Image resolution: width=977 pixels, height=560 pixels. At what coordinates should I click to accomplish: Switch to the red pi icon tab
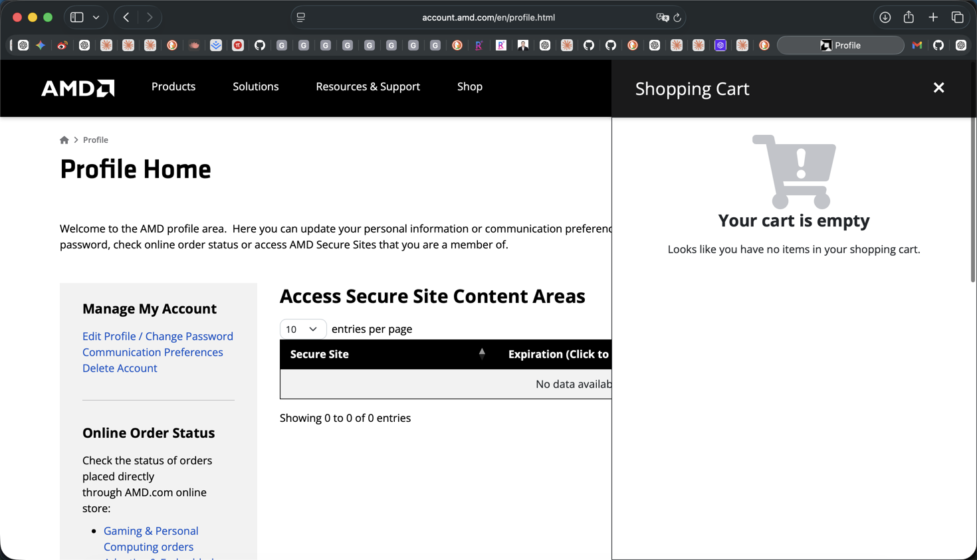238,45
